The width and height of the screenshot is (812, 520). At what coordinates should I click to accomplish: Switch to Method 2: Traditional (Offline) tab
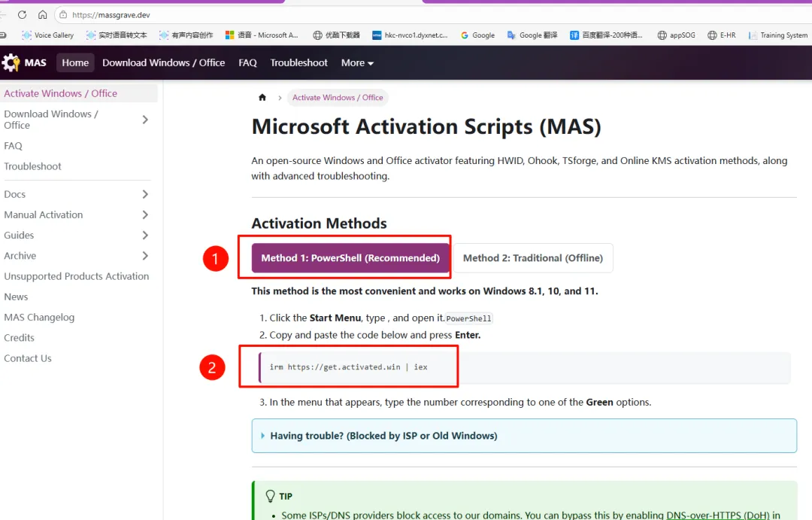pos(533,257)
